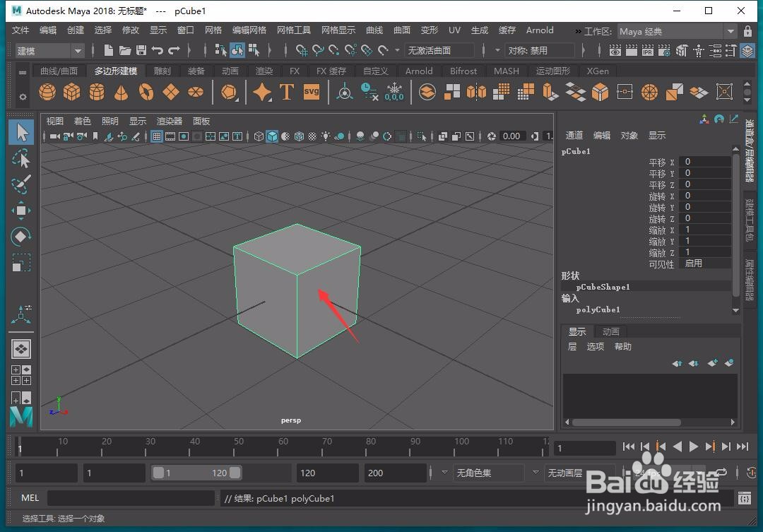
Task: Create a polygon sphere from the shelf
Action: [47, 92]
